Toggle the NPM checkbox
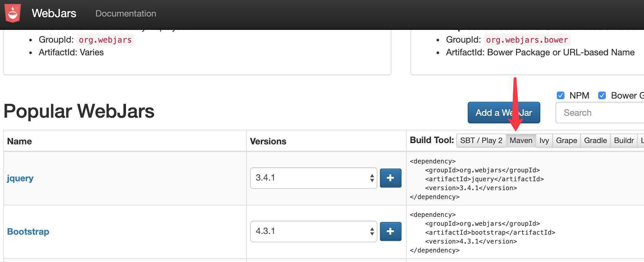The image size is (644, 262). coord(561,95)
